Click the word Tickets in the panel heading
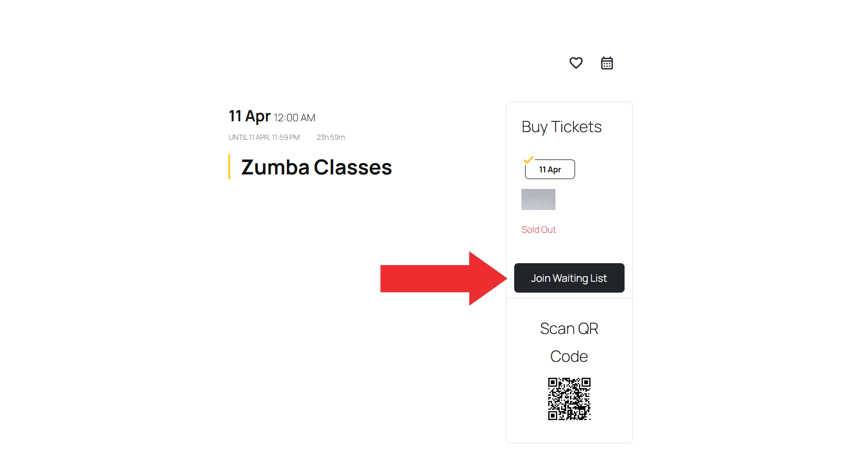 coord(576,127)
